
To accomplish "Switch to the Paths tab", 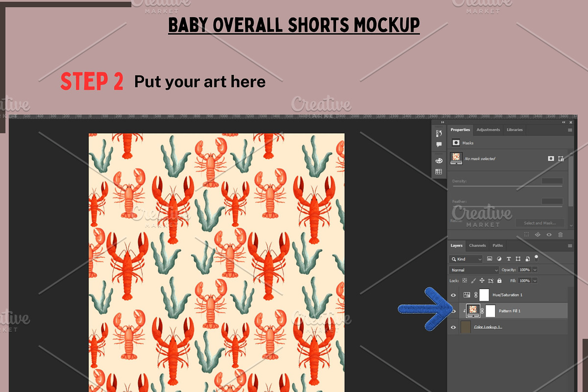I will 497,245.
